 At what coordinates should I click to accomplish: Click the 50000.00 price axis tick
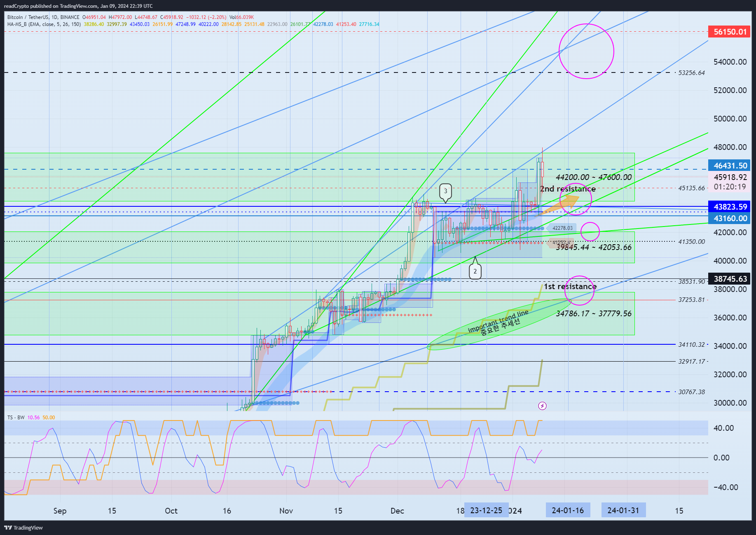(730, 119)
